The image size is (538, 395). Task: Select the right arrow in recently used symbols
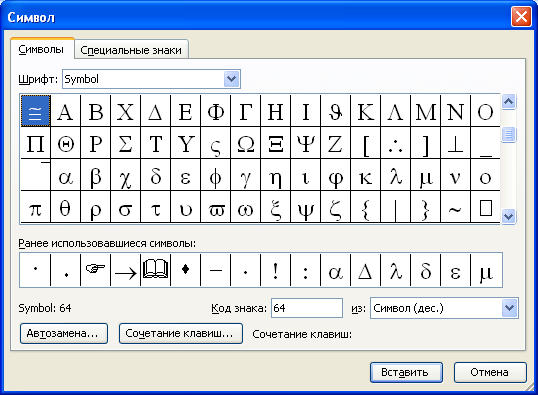click(126, 270)
